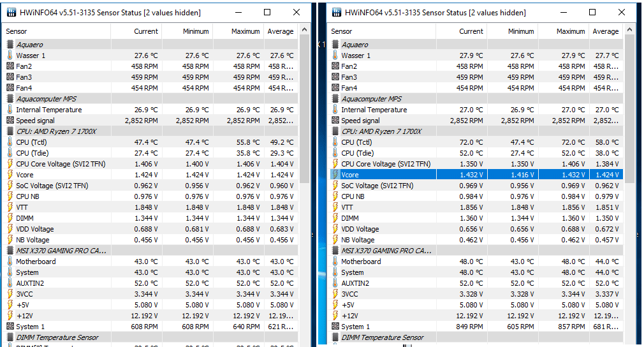
Task: Click the 55.8 °C maximum CPU (Tctl) value left window
Action: tap(248, 142)
